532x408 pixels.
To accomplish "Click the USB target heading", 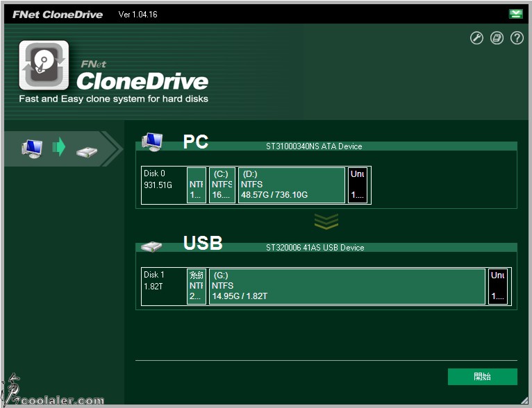I will (203, 243).
